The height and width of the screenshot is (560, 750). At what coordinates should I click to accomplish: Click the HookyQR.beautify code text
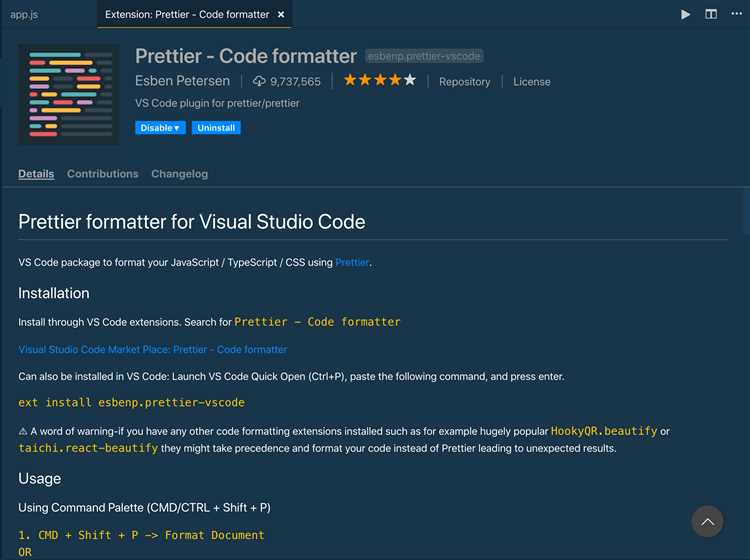point(604,431)
